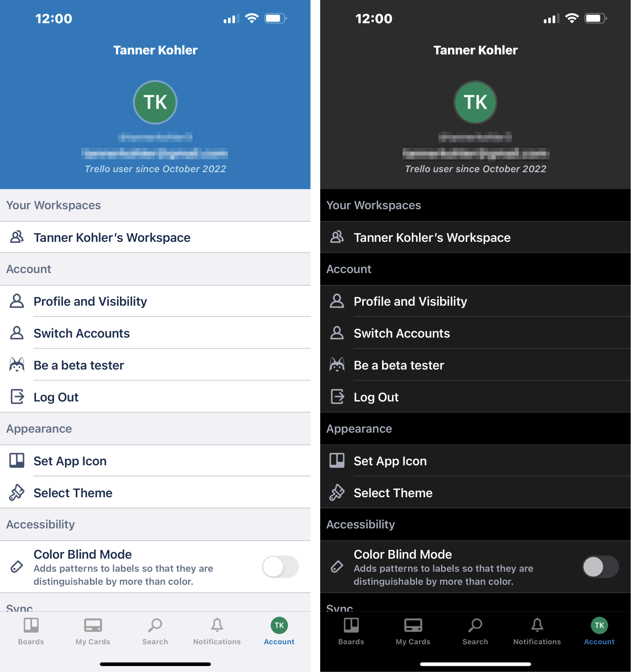Open Tanner Kohler's Workspace entry
Screen dimensions: 631x672
[x=158, y=238]
